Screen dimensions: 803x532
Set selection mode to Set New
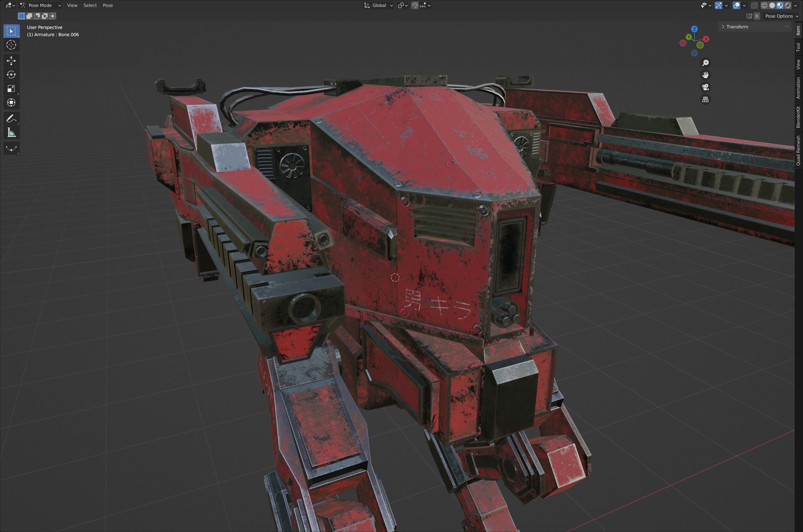click(x=21, y=16)
